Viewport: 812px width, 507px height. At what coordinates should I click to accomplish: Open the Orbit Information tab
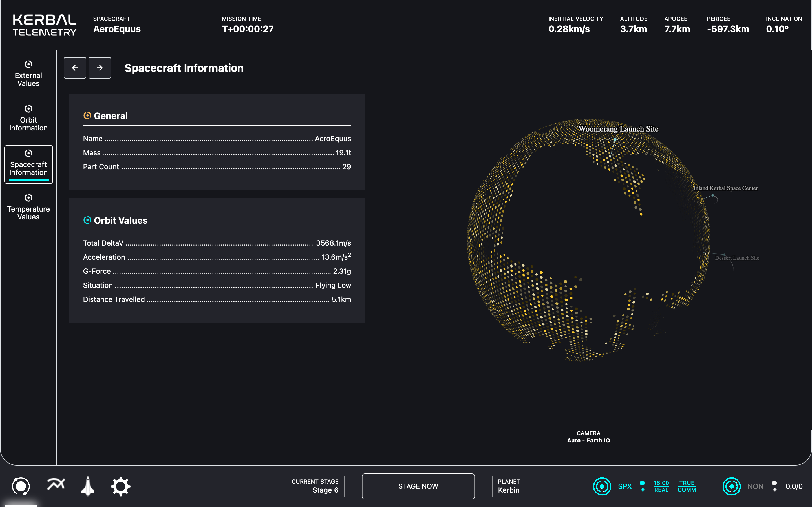28,119
